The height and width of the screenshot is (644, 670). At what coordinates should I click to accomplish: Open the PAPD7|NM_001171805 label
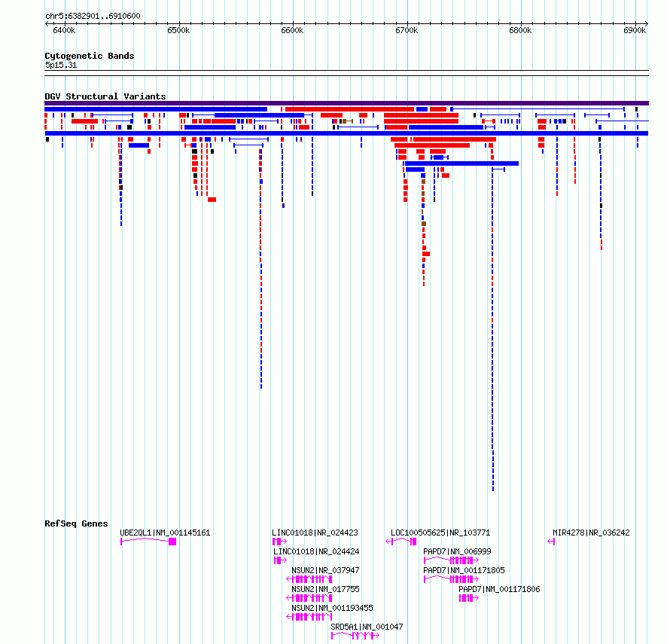[x=464, y=570]
